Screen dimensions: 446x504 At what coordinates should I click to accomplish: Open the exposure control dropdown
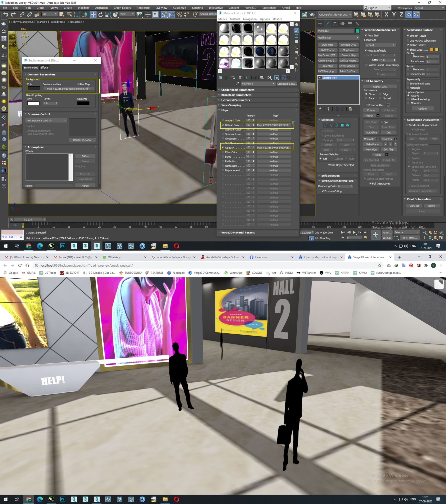pyautogui.click(x=46, y=120)
